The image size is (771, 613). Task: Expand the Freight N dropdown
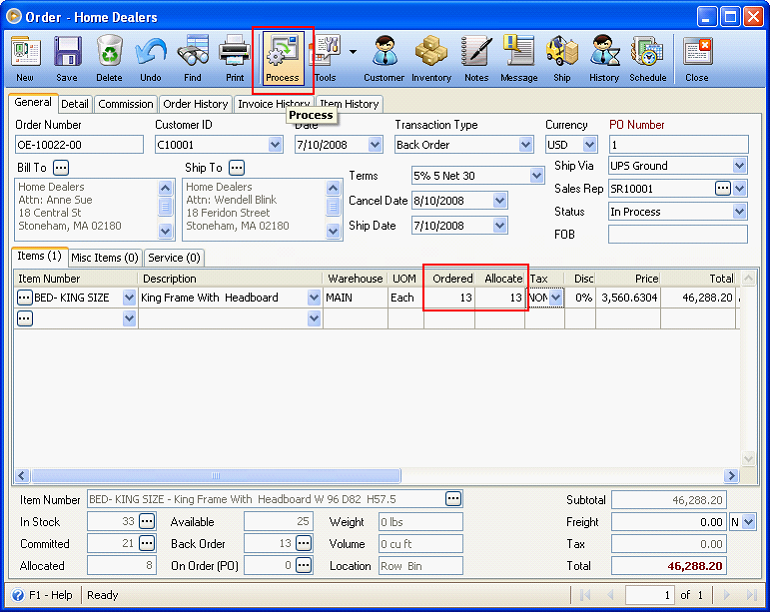pyautogui.click(x=748, y=522)
